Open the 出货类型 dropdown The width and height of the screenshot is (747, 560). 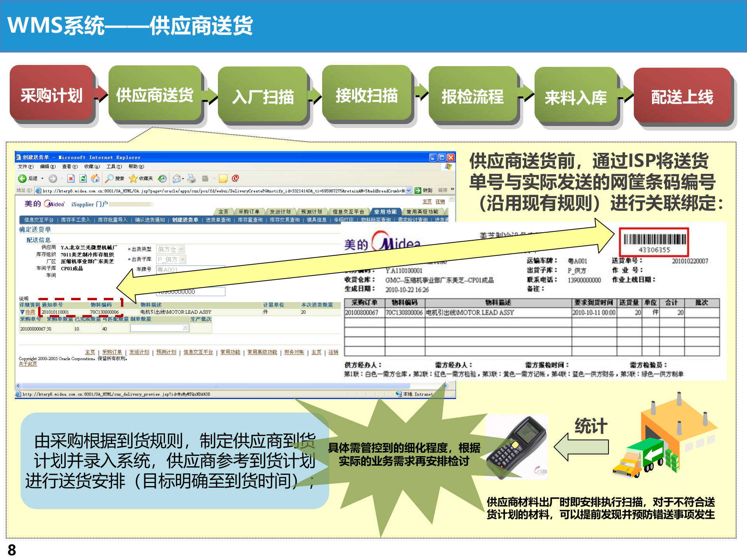181,249
